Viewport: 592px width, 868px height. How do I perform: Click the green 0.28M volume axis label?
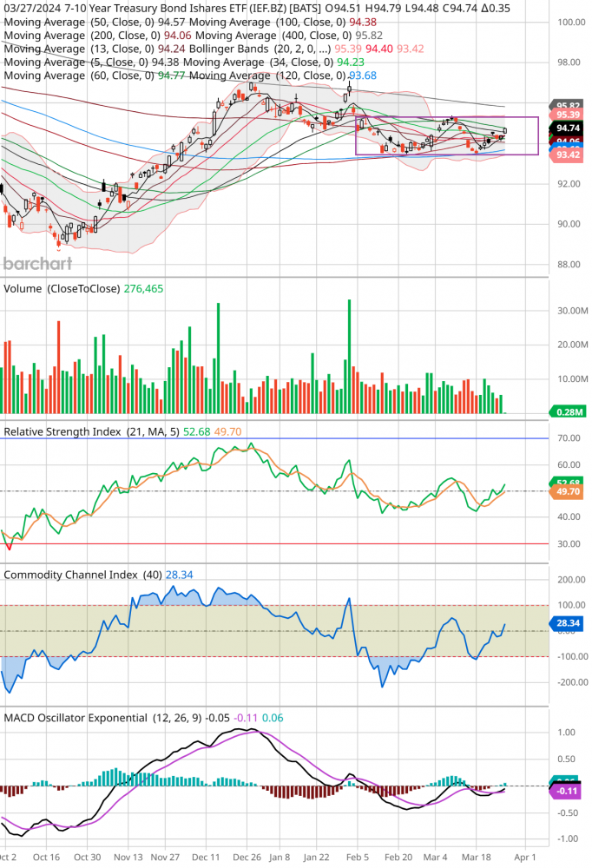tap(569, 411)
